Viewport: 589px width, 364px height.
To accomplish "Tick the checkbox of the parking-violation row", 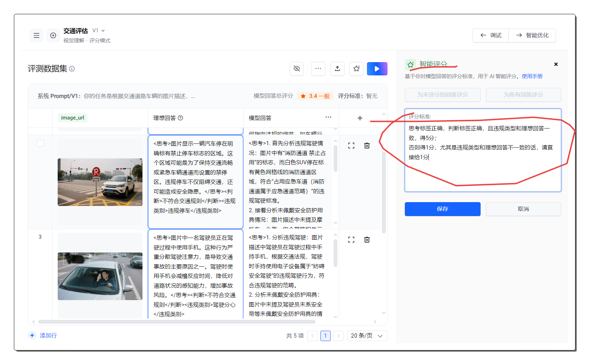I will (40, 143).
